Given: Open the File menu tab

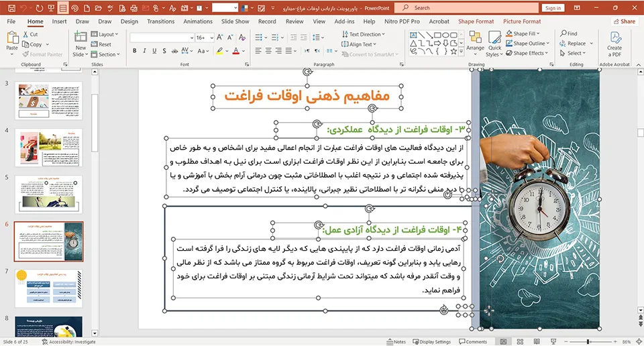Looking at the screenshot, I should click(11, 21).
